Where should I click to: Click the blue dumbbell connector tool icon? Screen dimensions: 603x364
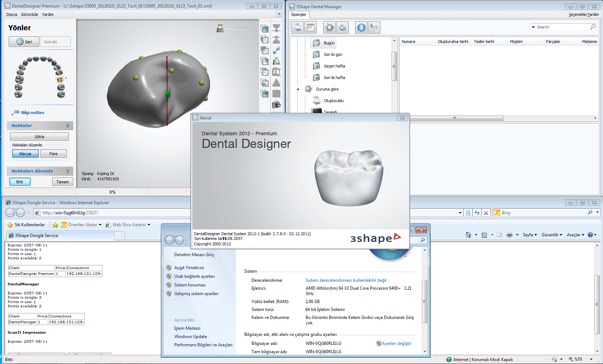[x=276, y=50]
